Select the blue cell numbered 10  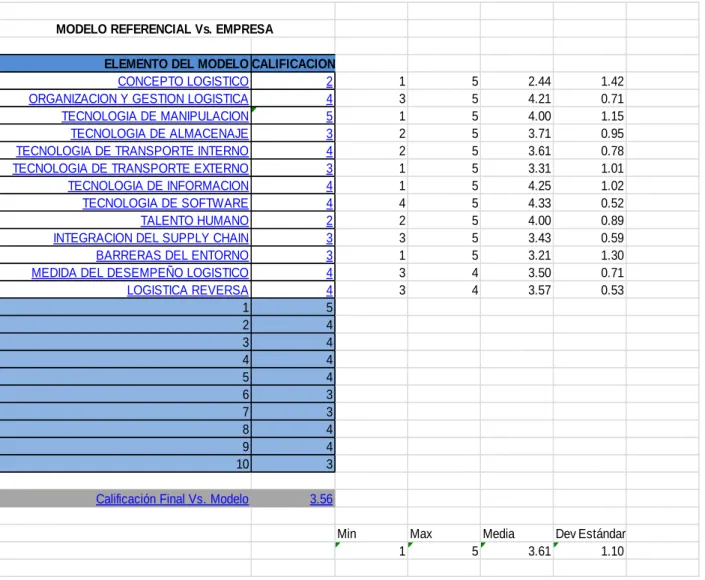point(125,464)
